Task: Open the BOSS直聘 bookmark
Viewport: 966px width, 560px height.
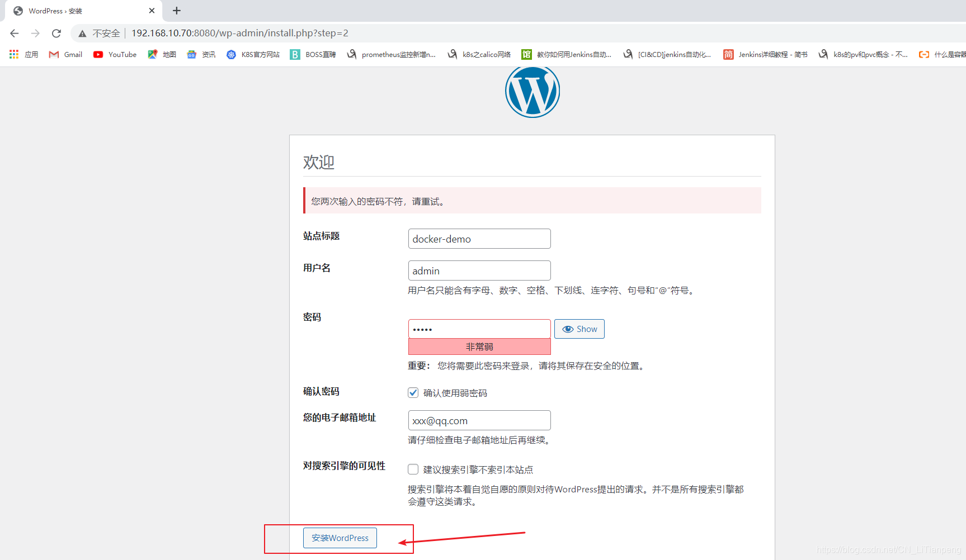Action: tap(313, 54)
